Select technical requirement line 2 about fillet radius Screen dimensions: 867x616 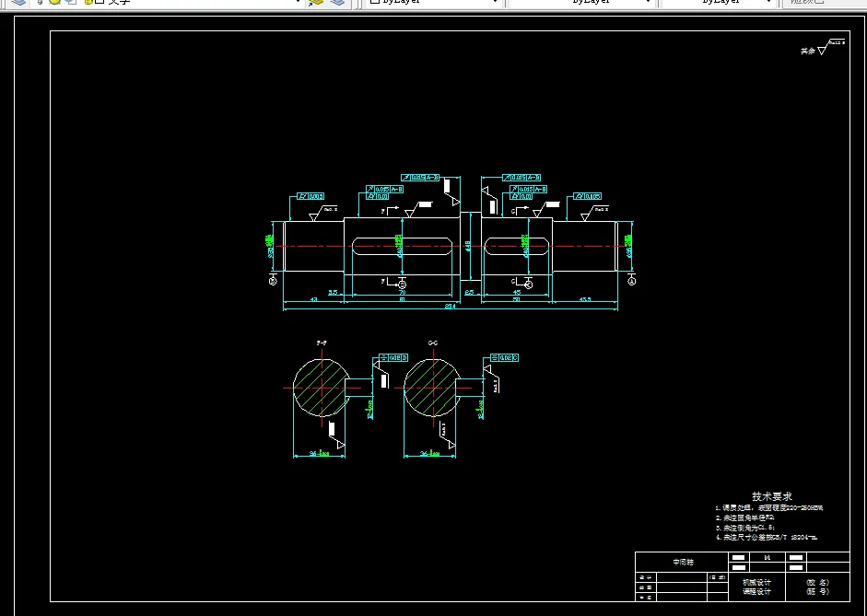744,517
